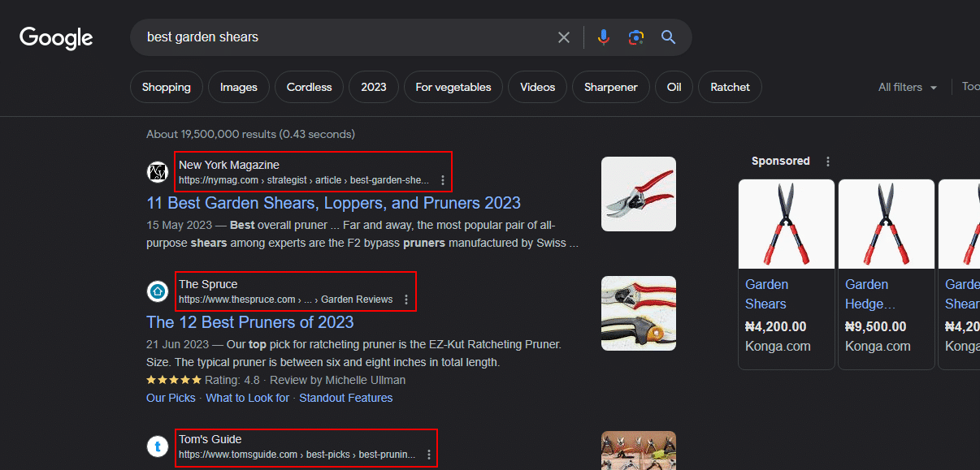This screenshot has width=980, height=470.
Task: Select the Cordless filter chip
Action: 310,87
